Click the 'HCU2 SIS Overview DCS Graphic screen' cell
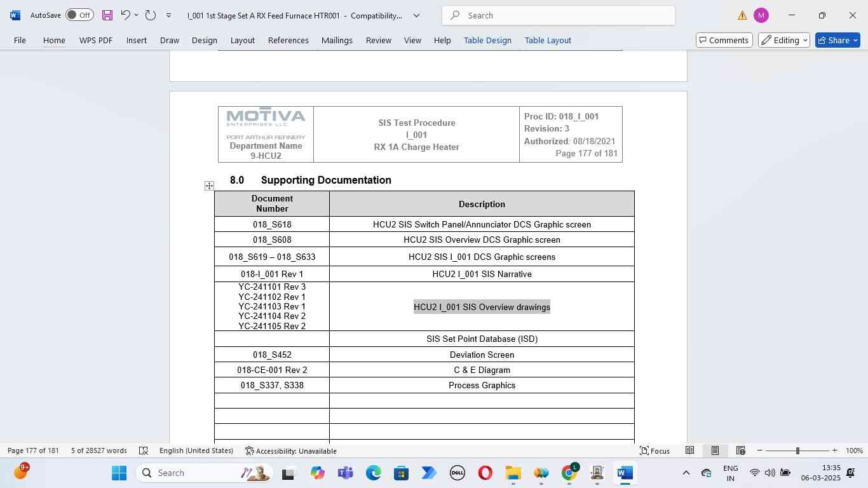The height and width of the screenshot is (488, 868). pos(482,240)
